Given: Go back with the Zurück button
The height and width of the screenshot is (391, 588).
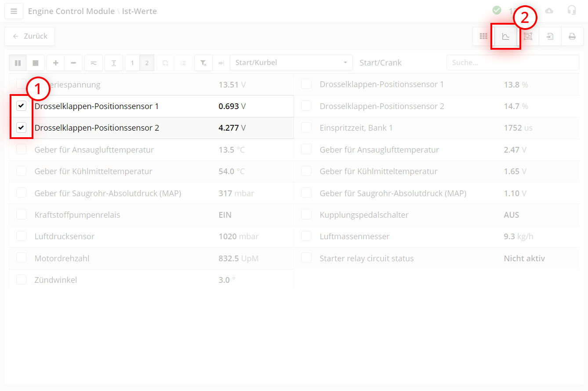Looking at the screenshot, I should [30, 37].
